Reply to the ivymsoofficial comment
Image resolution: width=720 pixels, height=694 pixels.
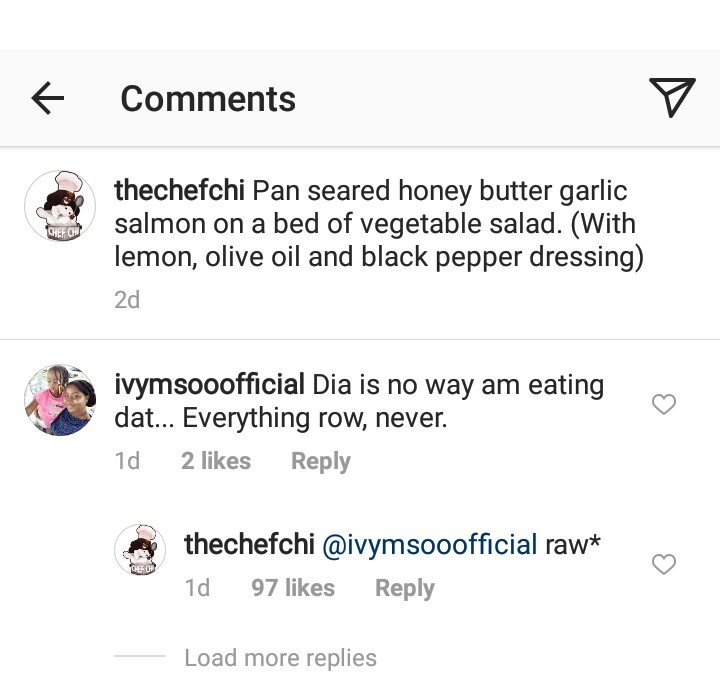320,461
